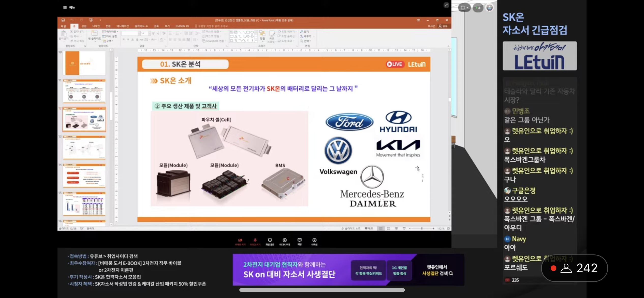
Task: Toggle the camera on in meeting bar
Action: click(x=240, y=240)
